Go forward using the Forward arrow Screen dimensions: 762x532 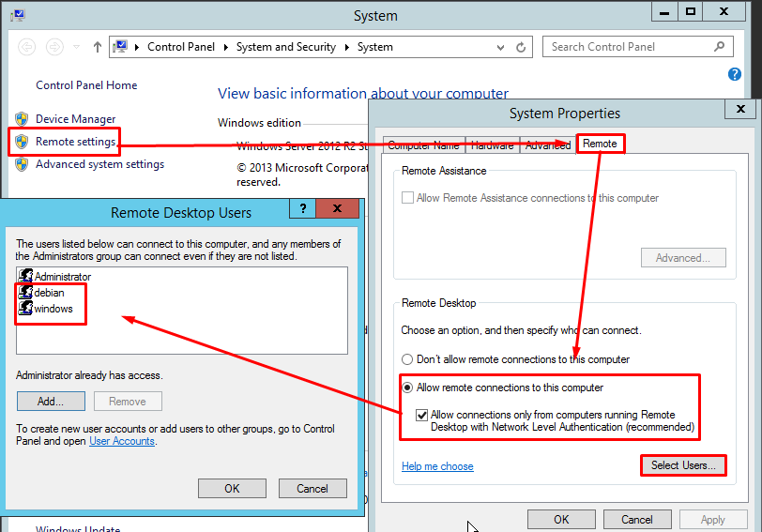click(54, 47)
